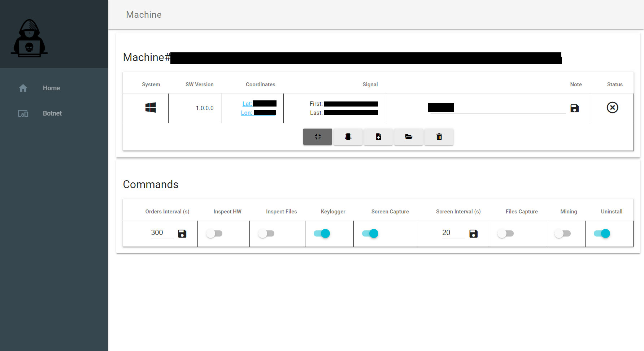
Task: Click the Commands section heading
Action: tap(151, 184)
